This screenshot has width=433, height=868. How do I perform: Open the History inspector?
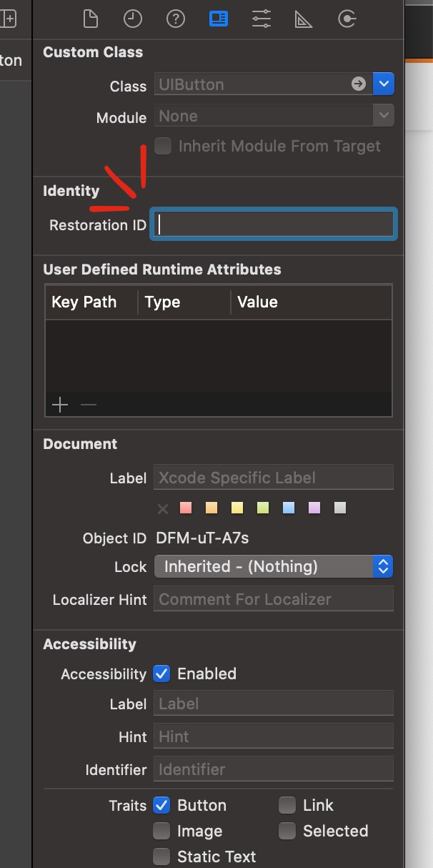click(x=133, y=19)
